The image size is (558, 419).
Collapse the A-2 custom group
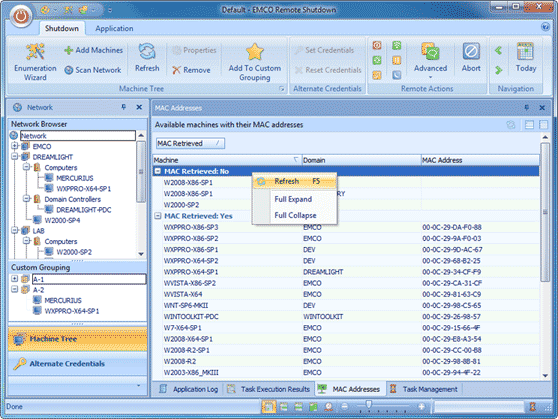pyautogui.click(x=15, y=289)
